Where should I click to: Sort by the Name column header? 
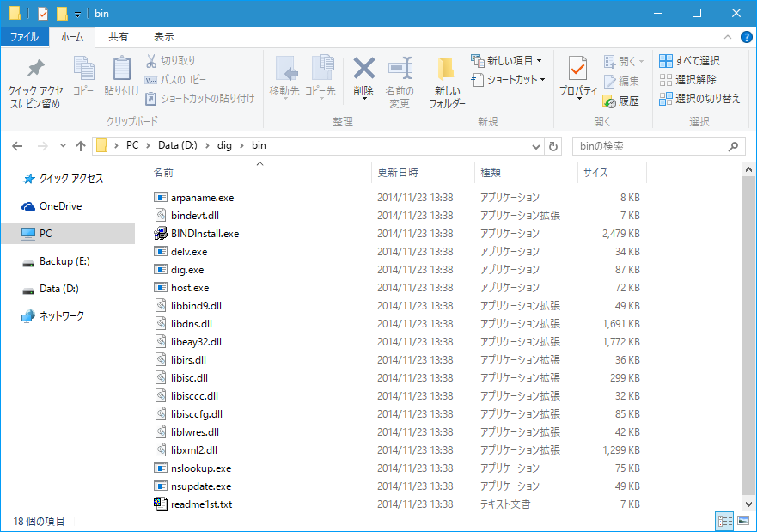point(163,173)
